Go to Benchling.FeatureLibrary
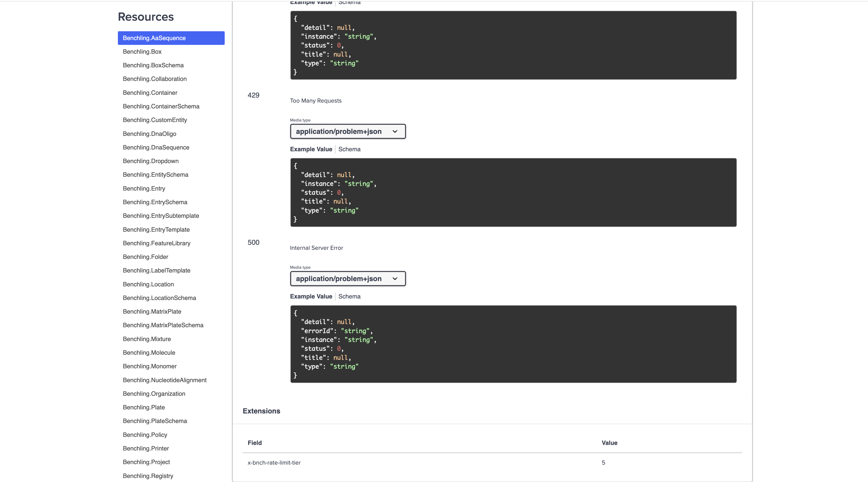 pyautogui.click(x=157, y=243)
